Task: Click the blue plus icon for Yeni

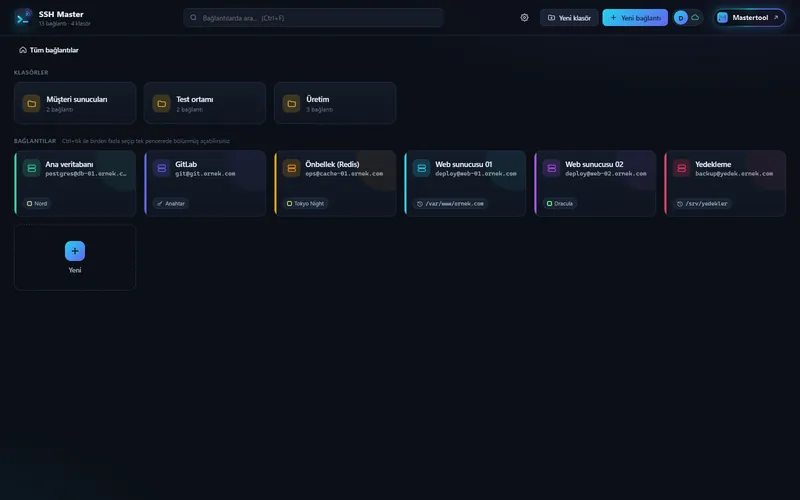Action: coord(75,251)
